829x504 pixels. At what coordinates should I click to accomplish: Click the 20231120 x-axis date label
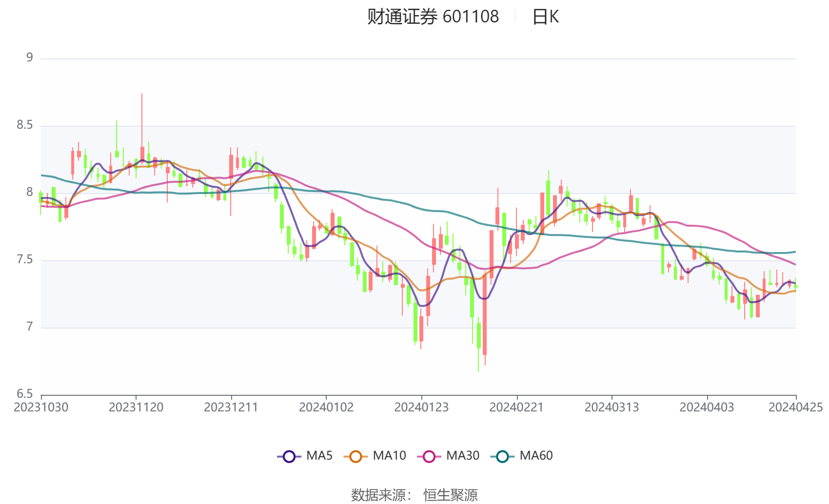(136, 407)
